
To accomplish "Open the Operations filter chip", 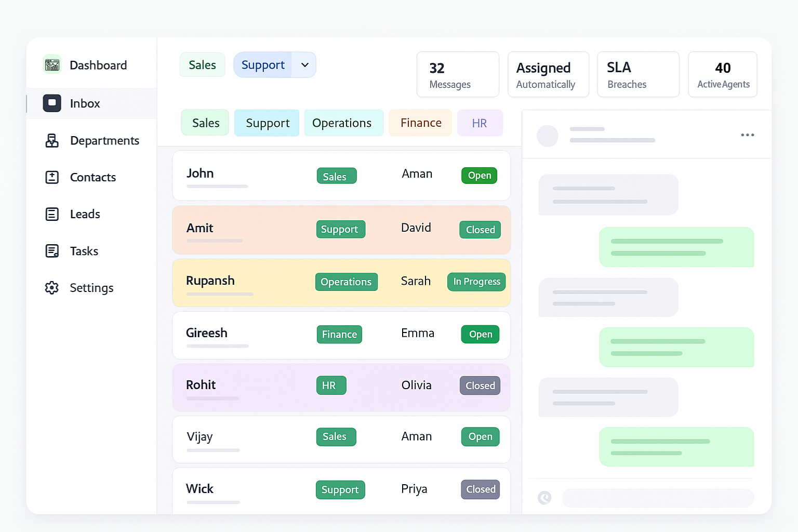I will pyautogui.click(x=343, y=123).
